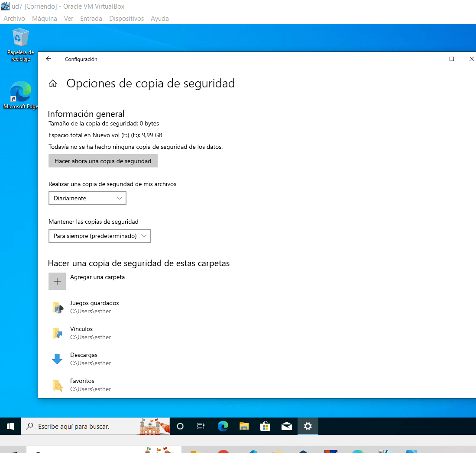Select the Juegos guardados folder icon
This screenshot has width=476, height=453.
click(x=57, y=307)
